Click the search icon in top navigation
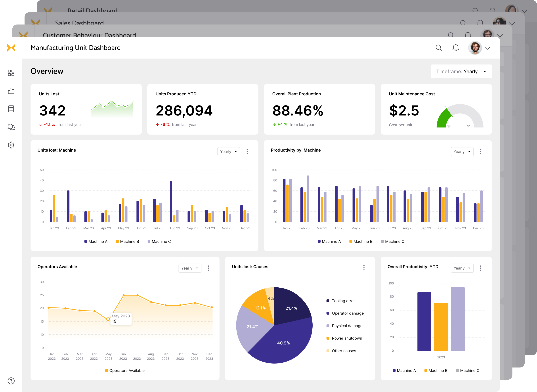 [x=440, y=47]
